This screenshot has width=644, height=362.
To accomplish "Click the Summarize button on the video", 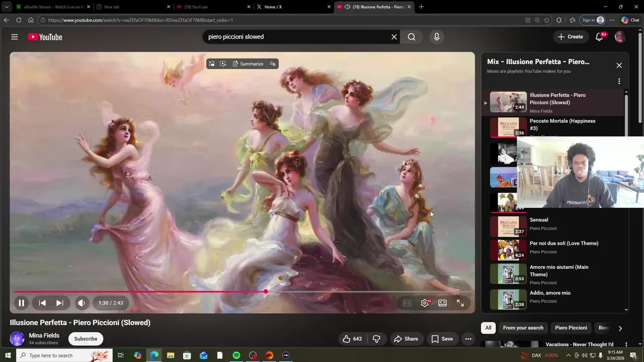I will (x=248, y=64).
